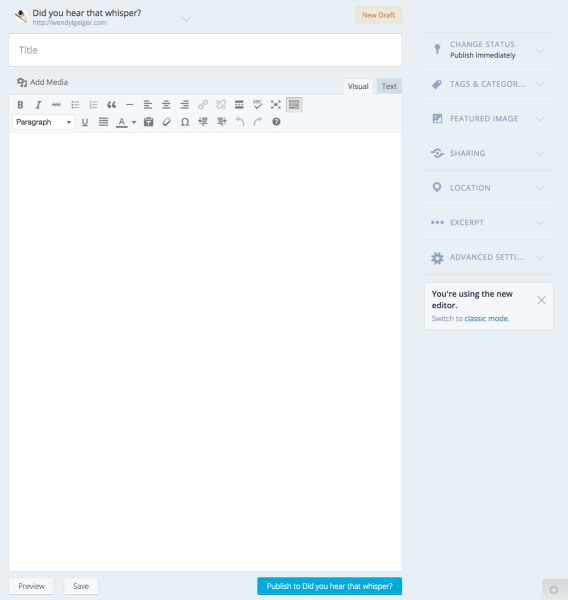
Task: Align text center
Action: pos(166,104)
